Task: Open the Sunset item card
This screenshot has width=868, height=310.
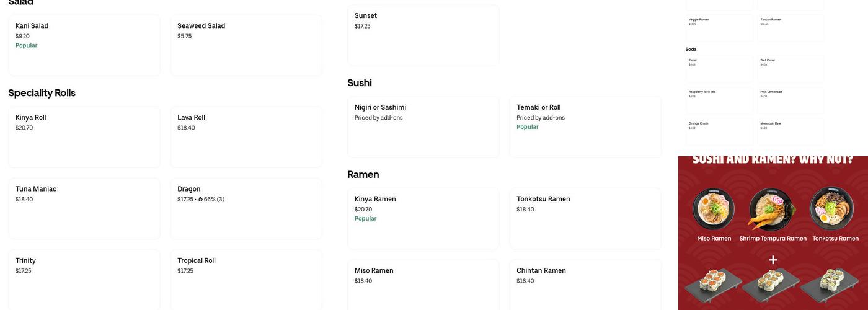Action: tap(423, 35)
